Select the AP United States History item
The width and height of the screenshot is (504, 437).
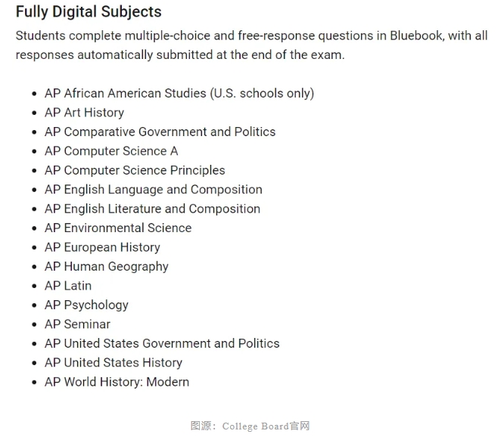click(x=114, y=363)
